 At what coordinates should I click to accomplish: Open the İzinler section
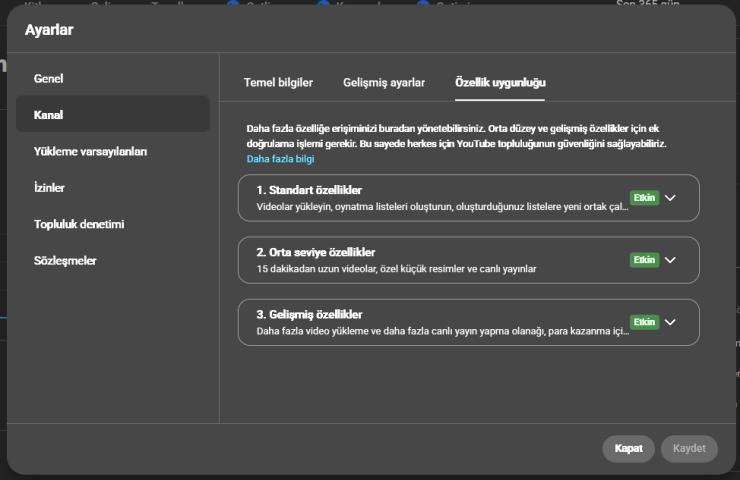(50, 187)
